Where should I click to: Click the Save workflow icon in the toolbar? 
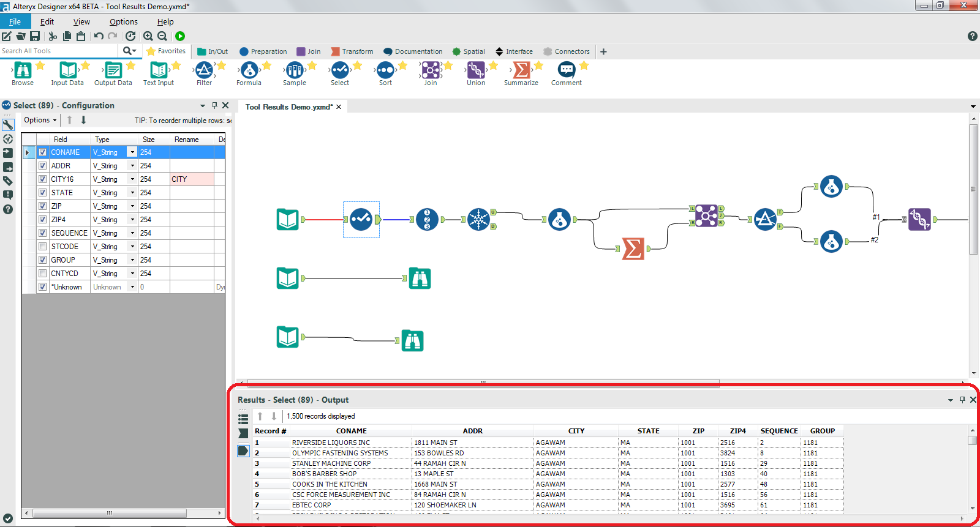(35, 36)
